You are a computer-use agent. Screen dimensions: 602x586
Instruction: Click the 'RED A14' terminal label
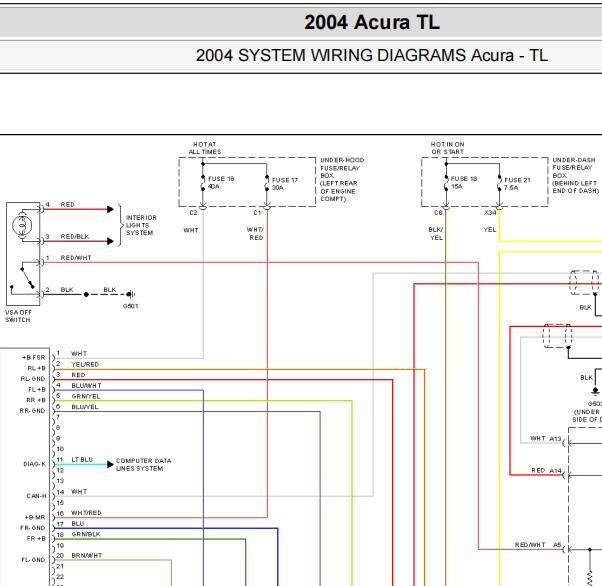pos(546,470)
